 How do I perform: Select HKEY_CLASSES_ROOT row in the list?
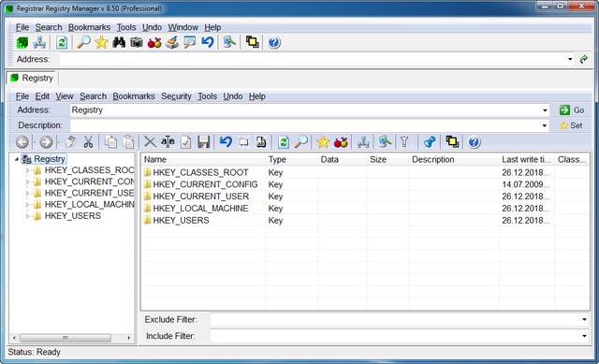coord(365,172)
